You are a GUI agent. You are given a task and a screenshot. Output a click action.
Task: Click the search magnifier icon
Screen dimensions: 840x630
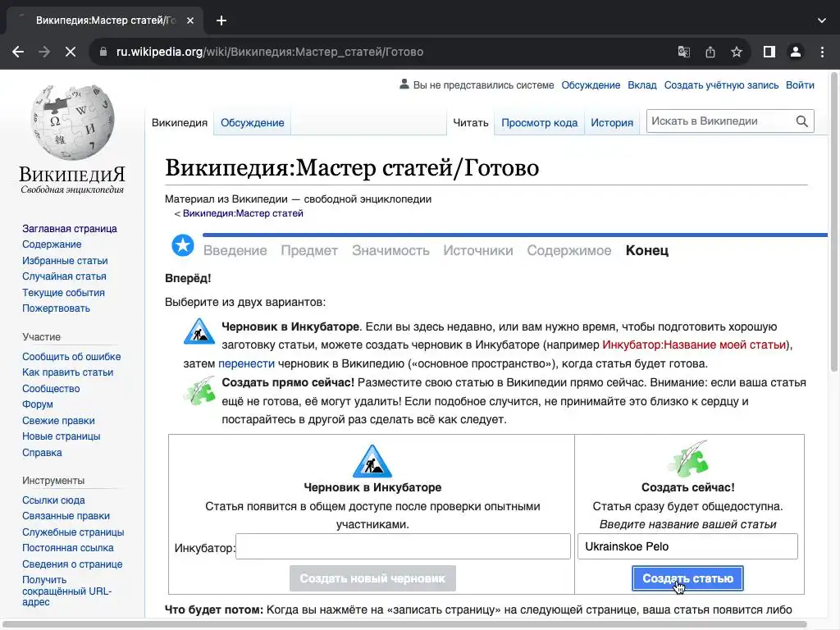tap(802, 121)
